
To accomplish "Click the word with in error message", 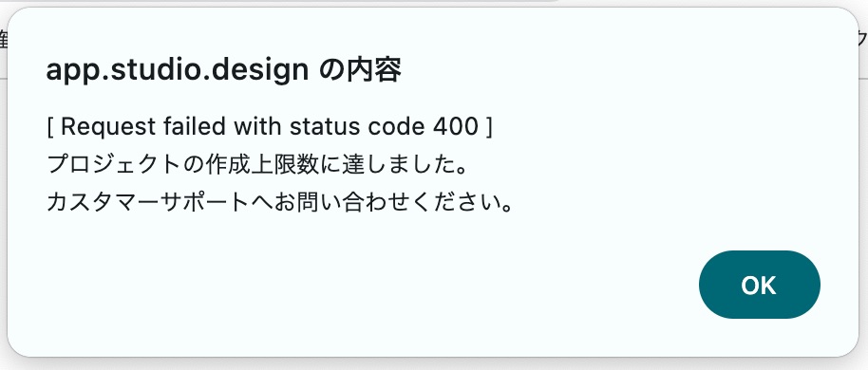I will pos(257,127).
